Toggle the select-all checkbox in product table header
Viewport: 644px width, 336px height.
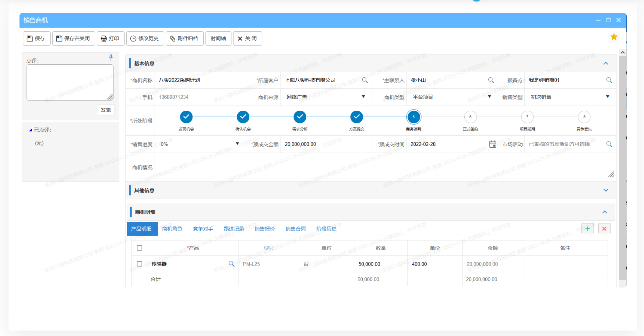tap(139, 248)
